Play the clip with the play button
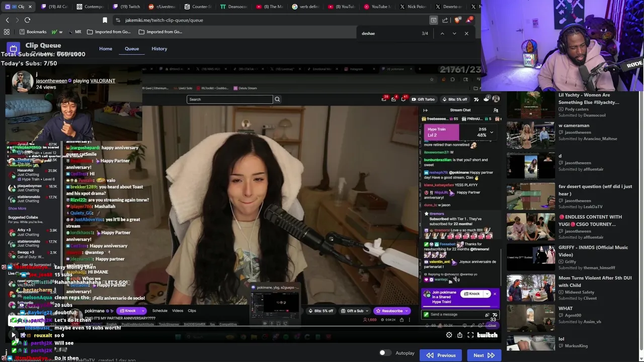Screen dimensions: 644x362 (x=14, y=335)
